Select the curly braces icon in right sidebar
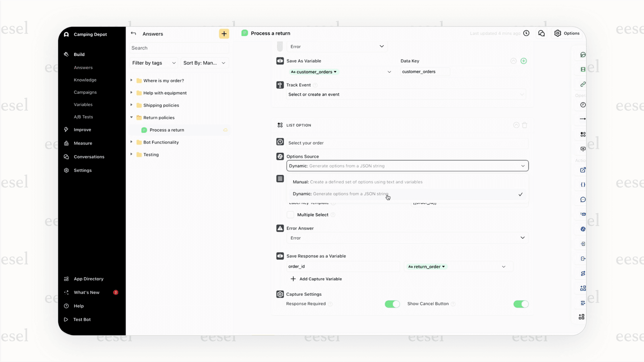The image size is (644, 362). click(x=582, y=184)
